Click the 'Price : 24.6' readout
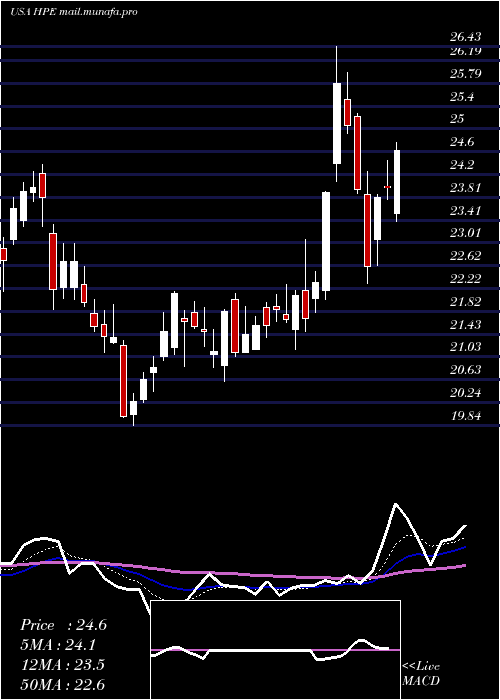Image resolution: width=500 pixels, height=700 pixels. click(x=63, y=625)
